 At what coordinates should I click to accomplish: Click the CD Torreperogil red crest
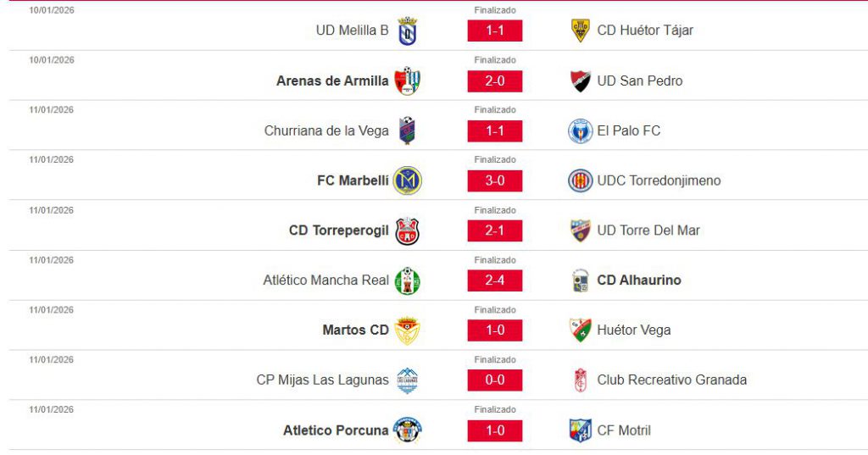pos(408,230)
